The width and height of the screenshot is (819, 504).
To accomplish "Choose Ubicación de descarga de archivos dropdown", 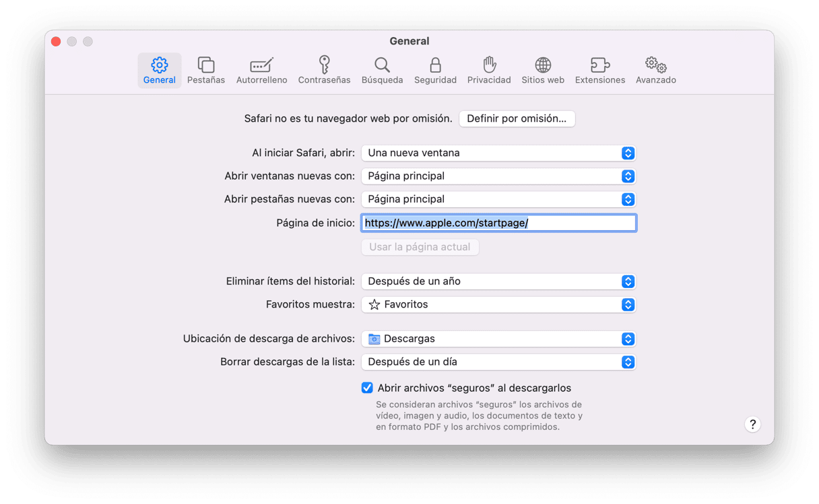I will click(498, 338).
